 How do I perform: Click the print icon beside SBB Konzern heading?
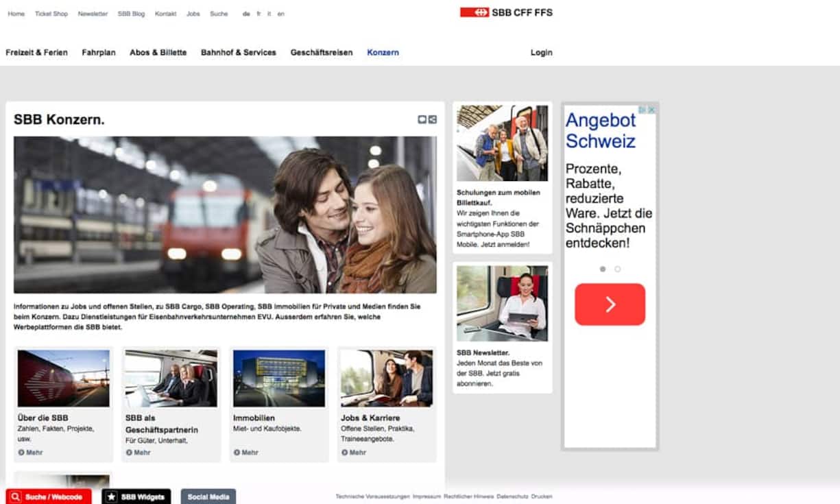tap(422, 119)
